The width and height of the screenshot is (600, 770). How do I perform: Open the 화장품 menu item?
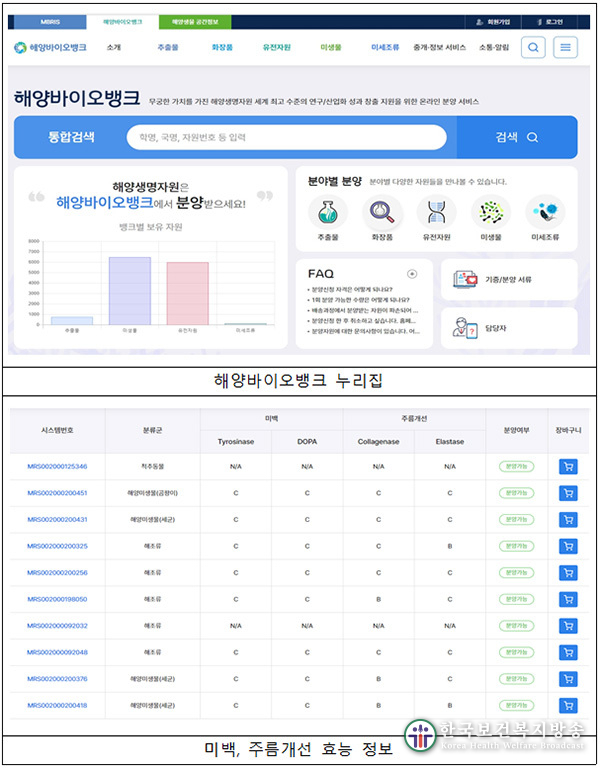pos(222,48)
